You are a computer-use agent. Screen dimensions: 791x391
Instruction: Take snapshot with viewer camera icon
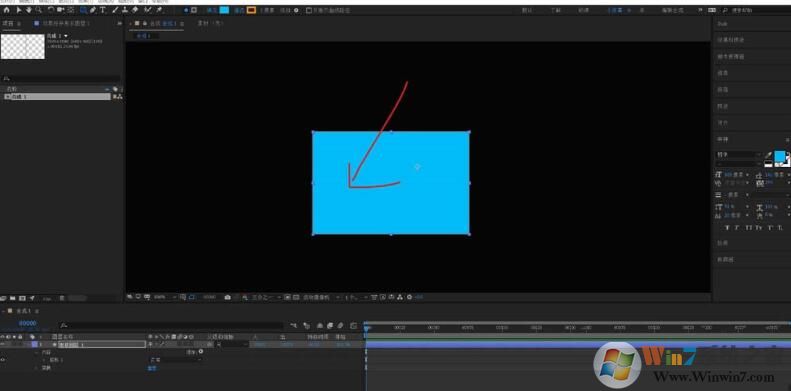228,297
